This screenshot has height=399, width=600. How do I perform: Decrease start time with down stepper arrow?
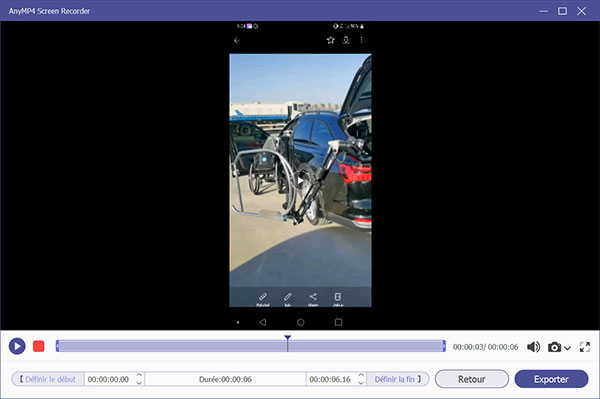coord(139,383)
